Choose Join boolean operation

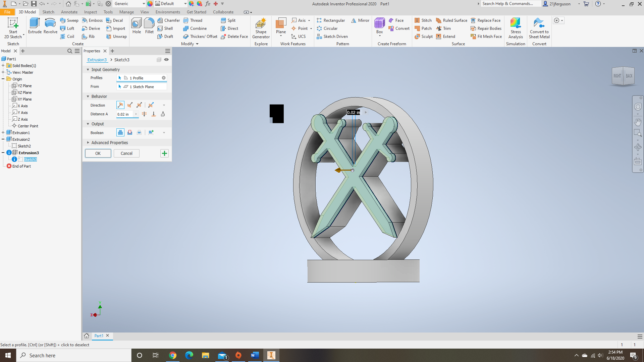pyautogui.click(x=120, y=133)
